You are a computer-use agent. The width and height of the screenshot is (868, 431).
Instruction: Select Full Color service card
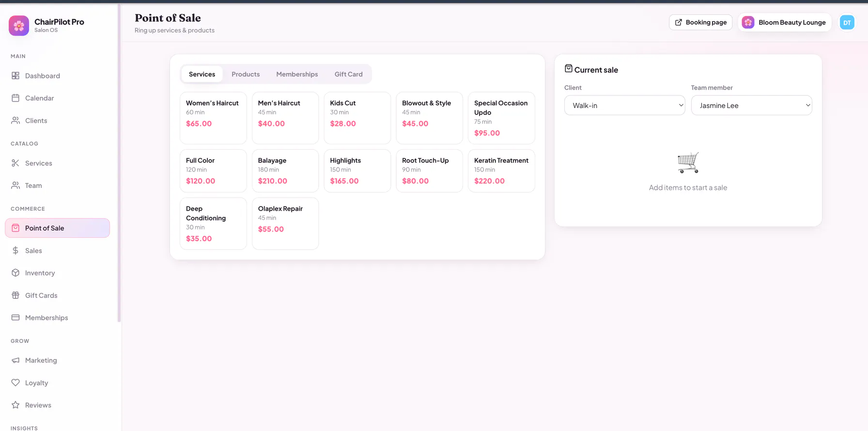tap(213, 171)
